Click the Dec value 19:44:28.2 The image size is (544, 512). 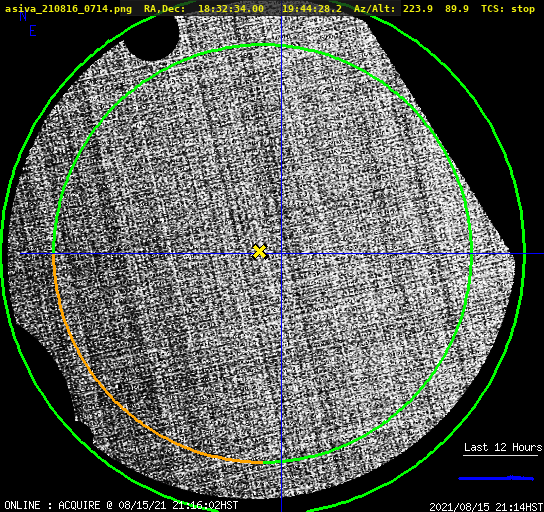[312, 9]
